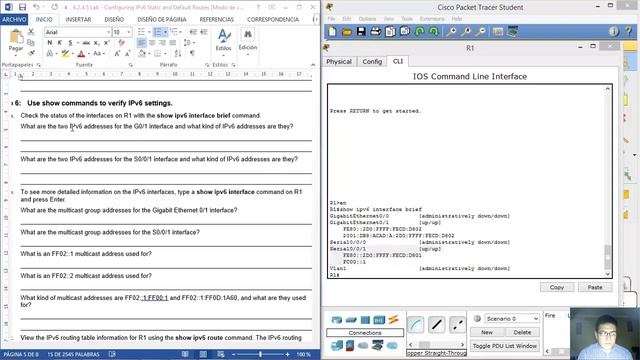
Task: Apply bold with the N button
Action: pos(50,42)
